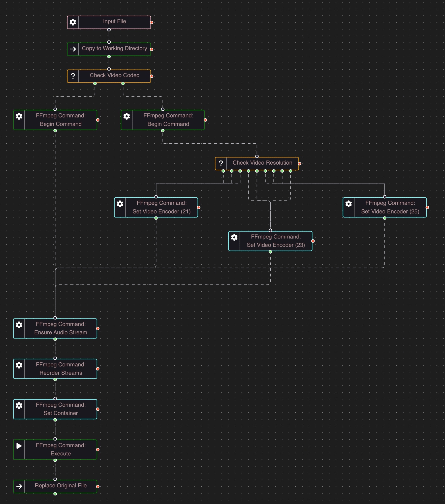445x504 pixels.
Task: Click the second green output of Check Video Codec
Action: point(123,83)
